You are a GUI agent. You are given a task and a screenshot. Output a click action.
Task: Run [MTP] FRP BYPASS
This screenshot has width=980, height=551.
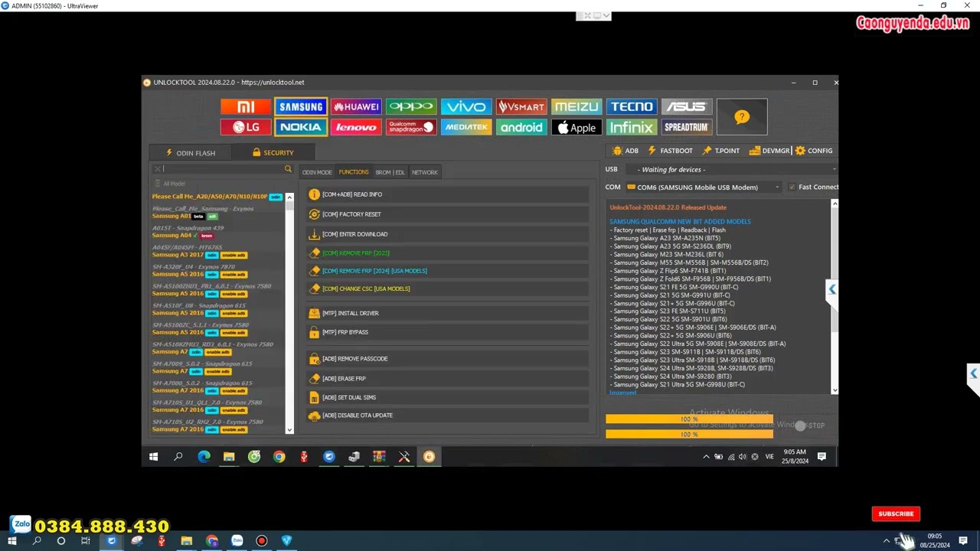[448, 332]
